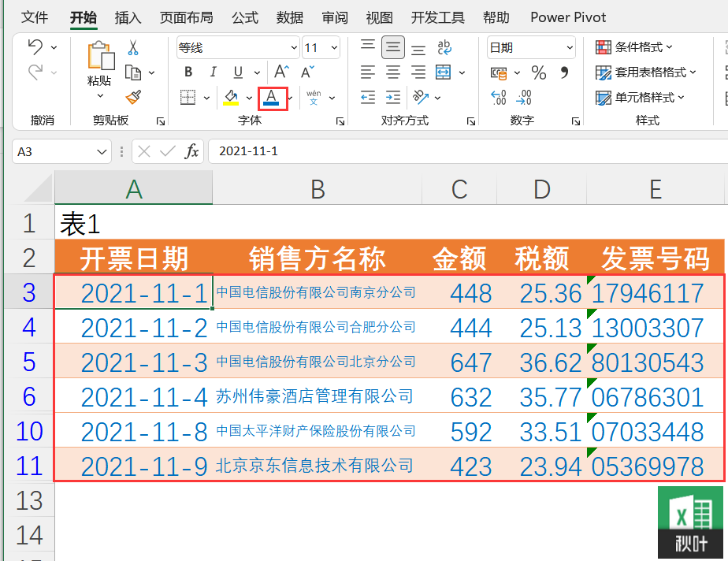This screenshot has width=728, height=561.
Task: Center cell text horizontally
Action: coord(393,72)
